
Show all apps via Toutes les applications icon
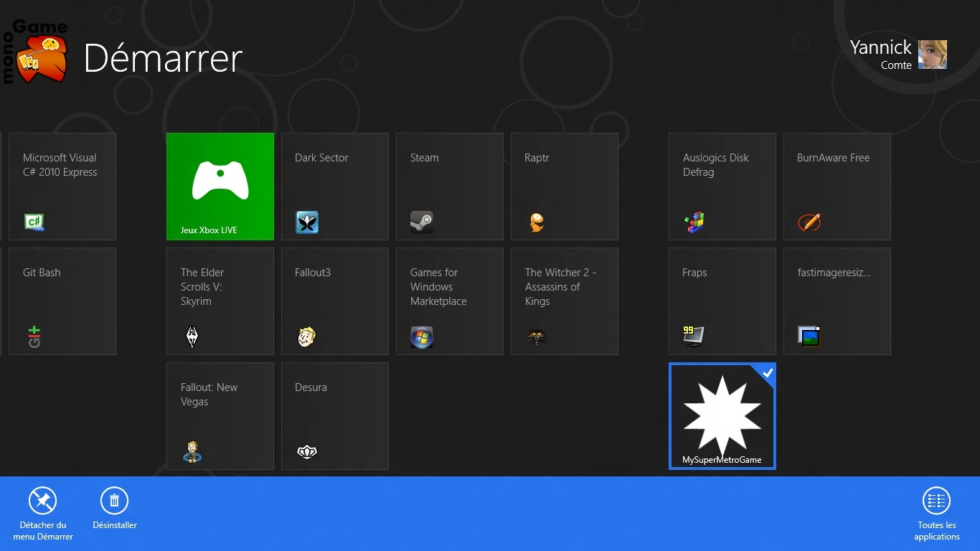coord(936,501)
